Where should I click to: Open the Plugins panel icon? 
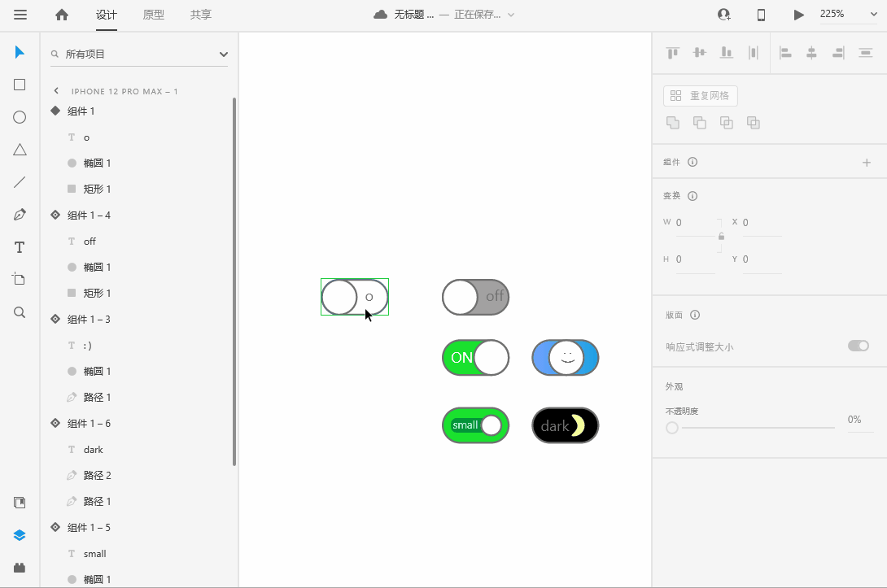(x=20, y=568)
